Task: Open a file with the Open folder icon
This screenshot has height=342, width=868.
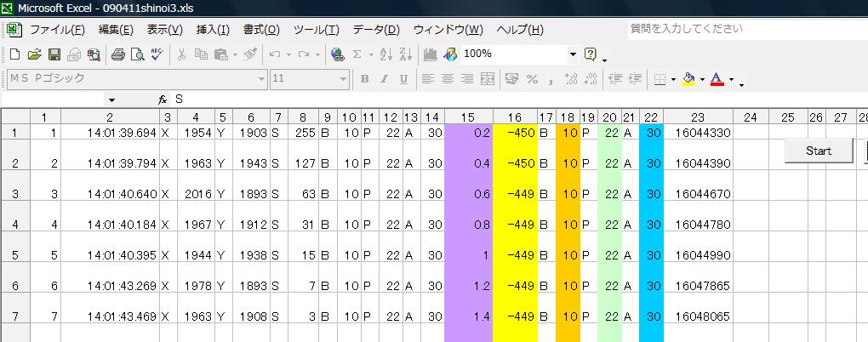Action: tap(34, 54)
